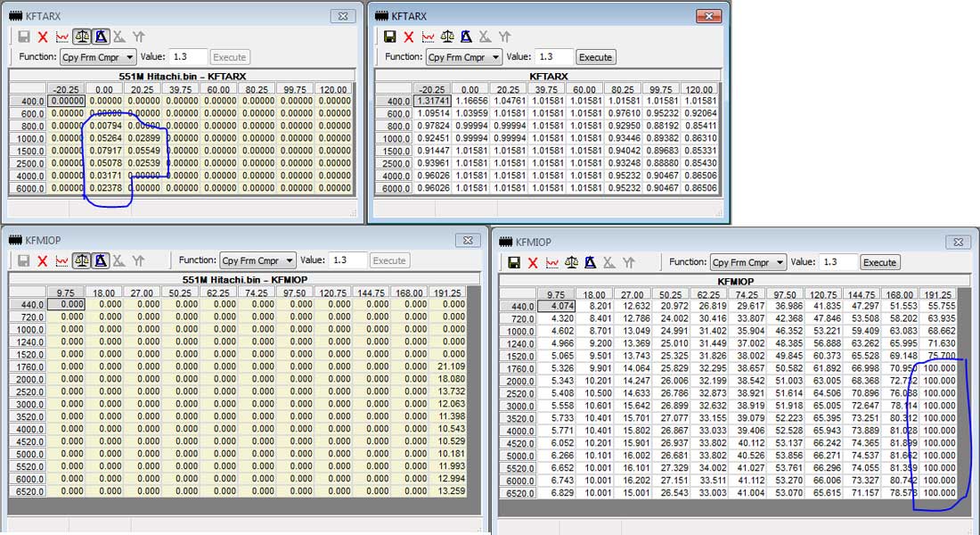This screenshot has height=535, width=980.
Task: Toggle pressed blue difference button, Hitachi.bin KFTARX window
Action: coord(101,37)
